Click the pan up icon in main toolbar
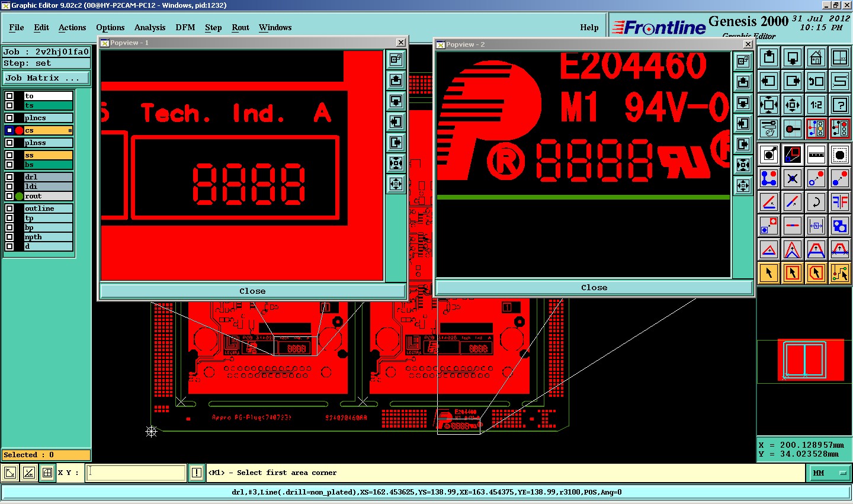 click(x=769, y=57)
